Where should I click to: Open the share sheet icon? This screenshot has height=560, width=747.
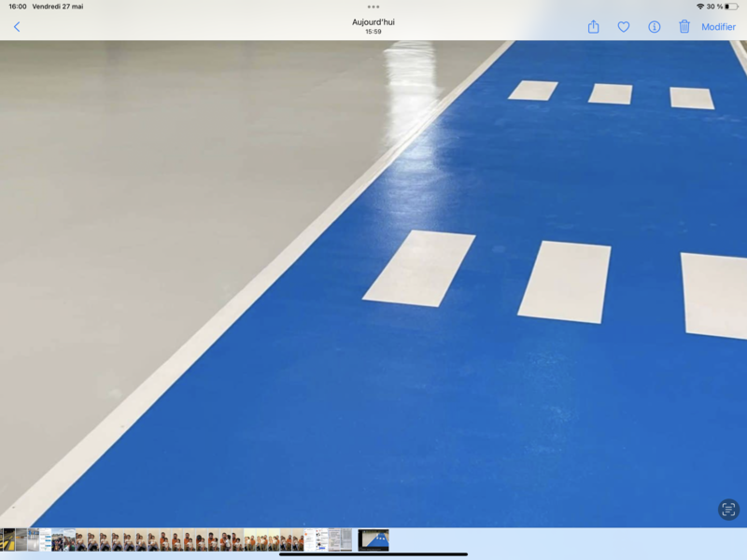coord(593,27)
